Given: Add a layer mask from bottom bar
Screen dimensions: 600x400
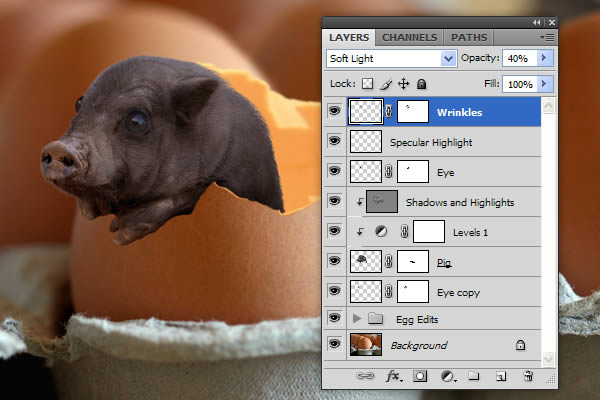Looking at the screenshot, I should 420,376.
